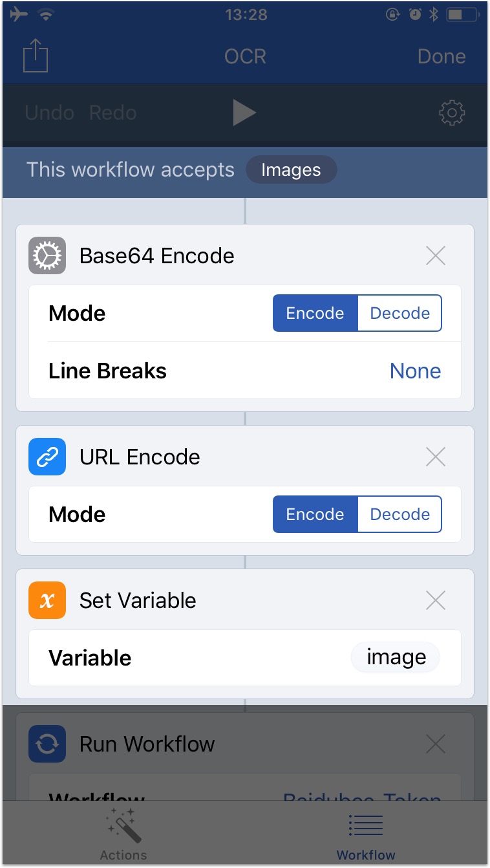Screen dimensions: 490x868
Task: Tap the Set Variable orange icon
Action: [x=47, y=600]
